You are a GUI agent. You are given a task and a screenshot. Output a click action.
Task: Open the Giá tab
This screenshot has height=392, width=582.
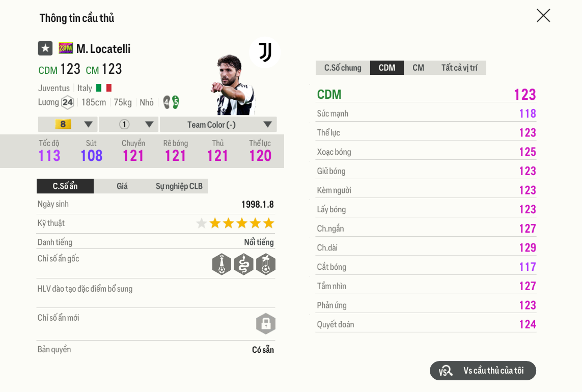(122, 186)
